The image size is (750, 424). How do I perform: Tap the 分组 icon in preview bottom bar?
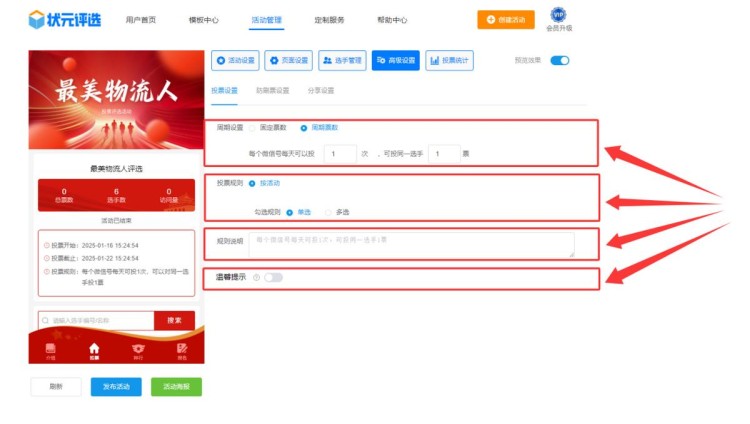click(x=51, y=349)
